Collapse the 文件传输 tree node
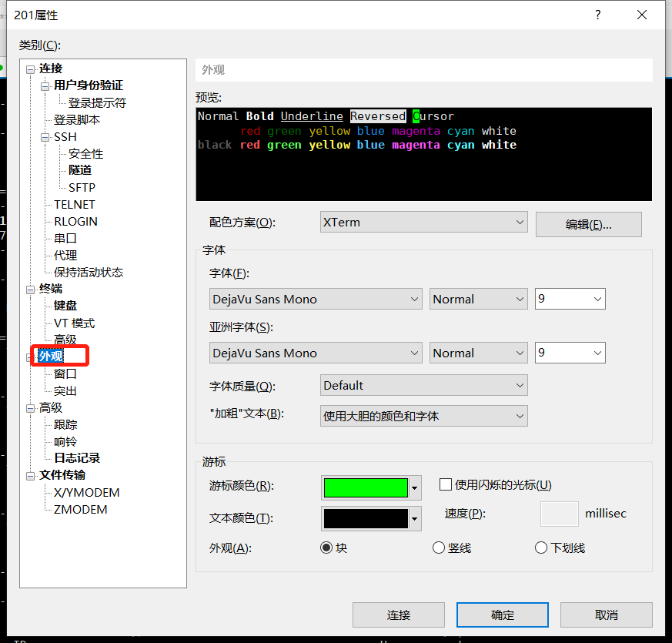The width and height of the screenshot is (672, 643). (31, 476)
